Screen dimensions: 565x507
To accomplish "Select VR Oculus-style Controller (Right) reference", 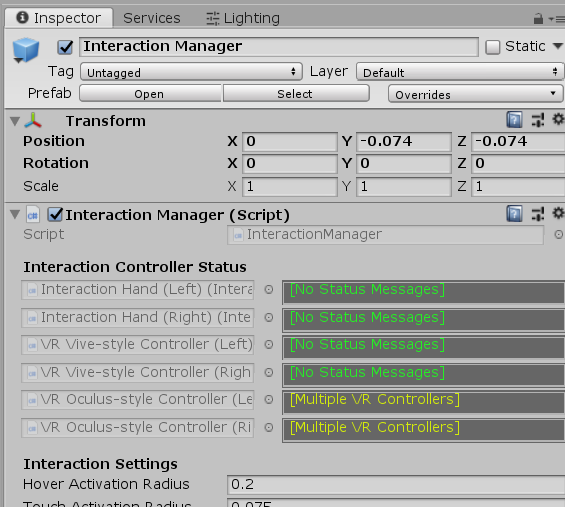I will [138, 427].
